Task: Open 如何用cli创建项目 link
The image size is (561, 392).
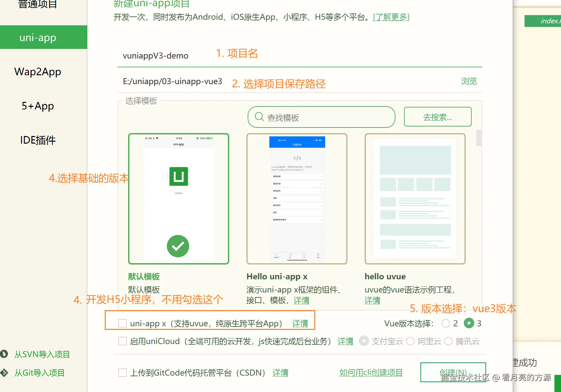Action: tap(371, 373)
